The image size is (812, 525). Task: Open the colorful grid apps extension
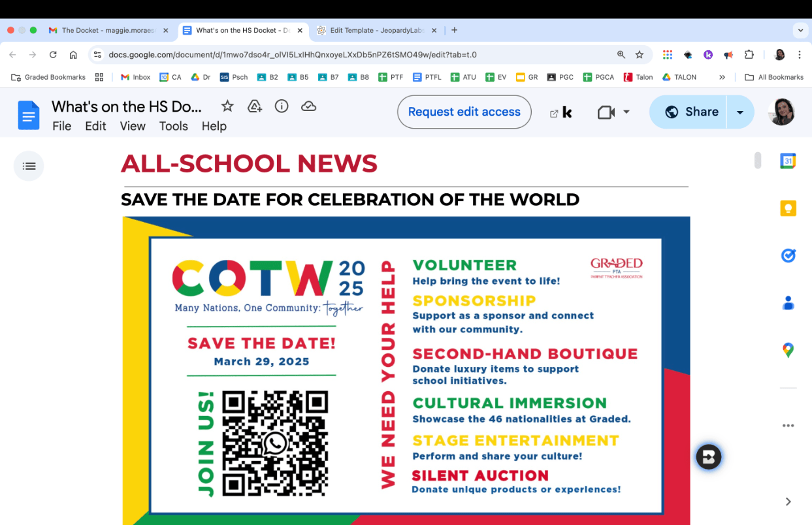(667, 55)
